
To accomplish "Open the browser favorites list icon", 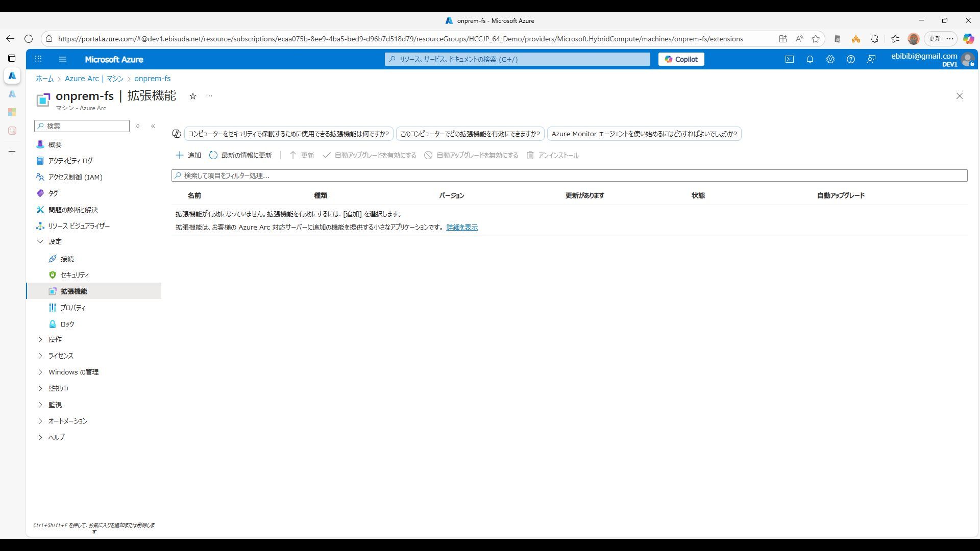I will tap(895, 39).
